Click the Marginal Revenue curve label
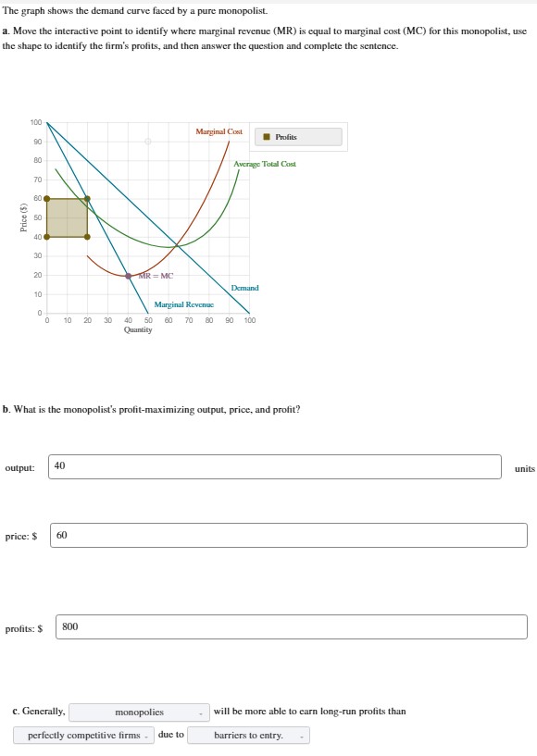The height and width of the screenshot is (756, 537). [x=184, y=304]
